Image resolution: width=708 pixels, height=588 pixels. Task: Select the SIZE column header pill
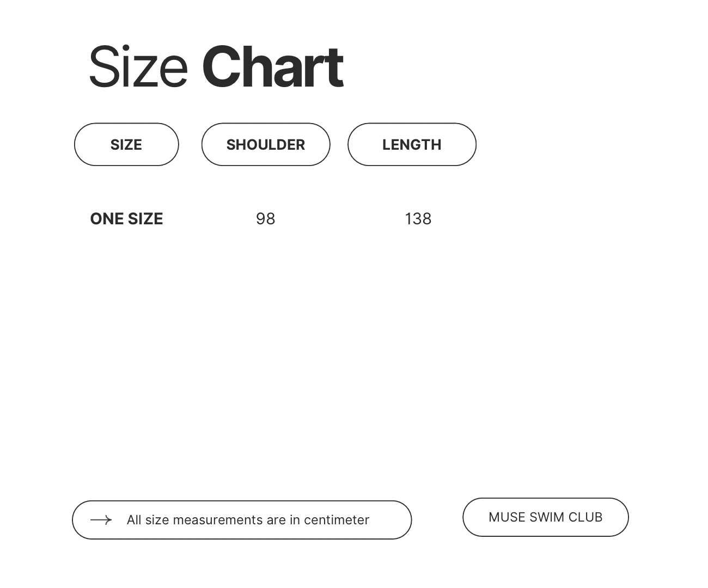coord(126,144)
